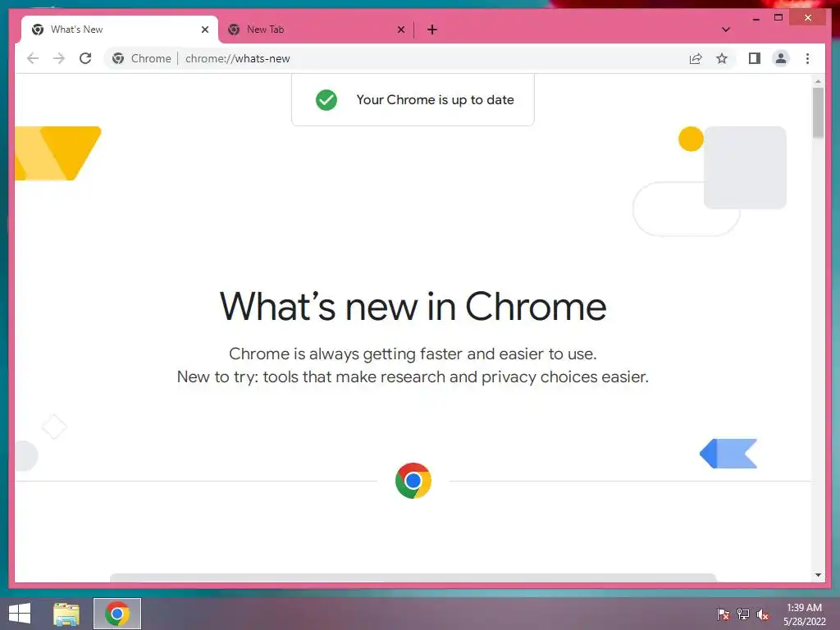This screenshot has height=630, width=840.
Task: Close the What's New tab
Action: 204,30
